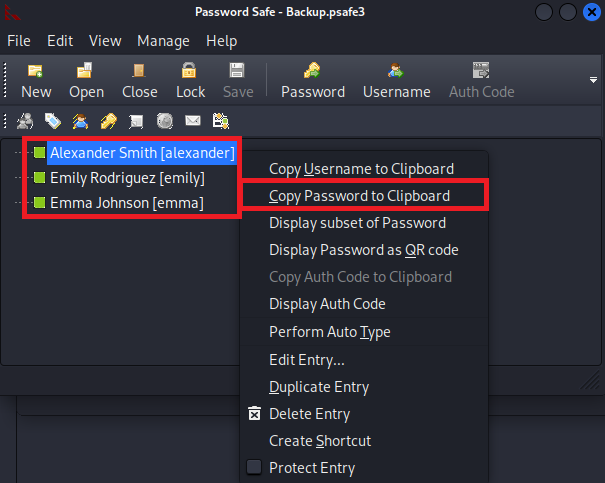Select the Emma Johnson [emma] entry

(x=126, y=203)
